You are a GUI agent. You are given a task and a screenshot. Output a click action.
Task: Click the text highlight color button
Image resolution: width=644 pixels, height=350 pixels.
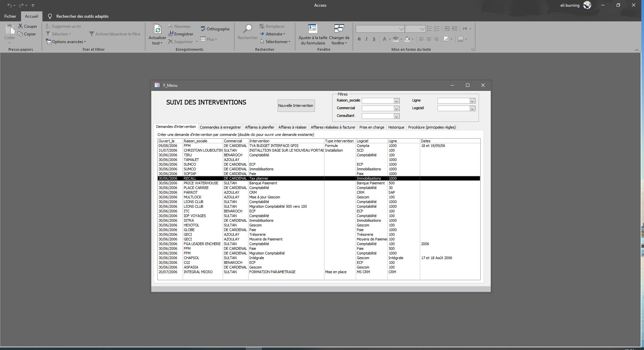396,39
